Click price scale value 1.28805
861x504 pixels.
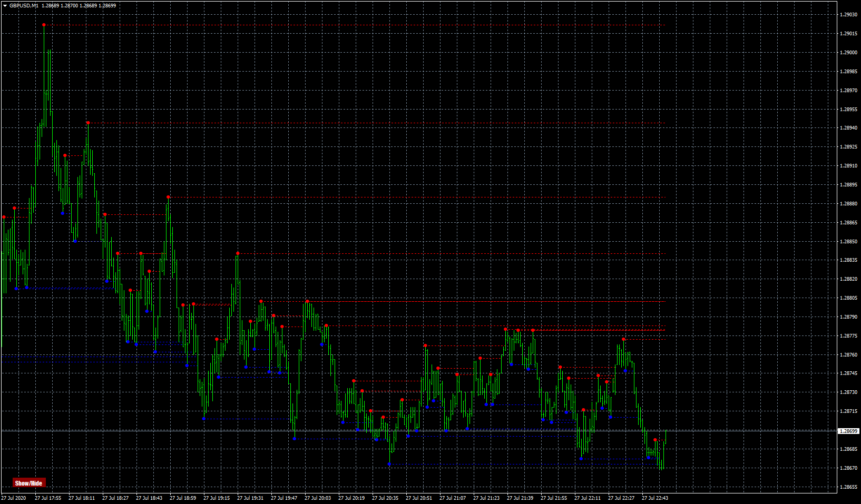tap(848, 298)
